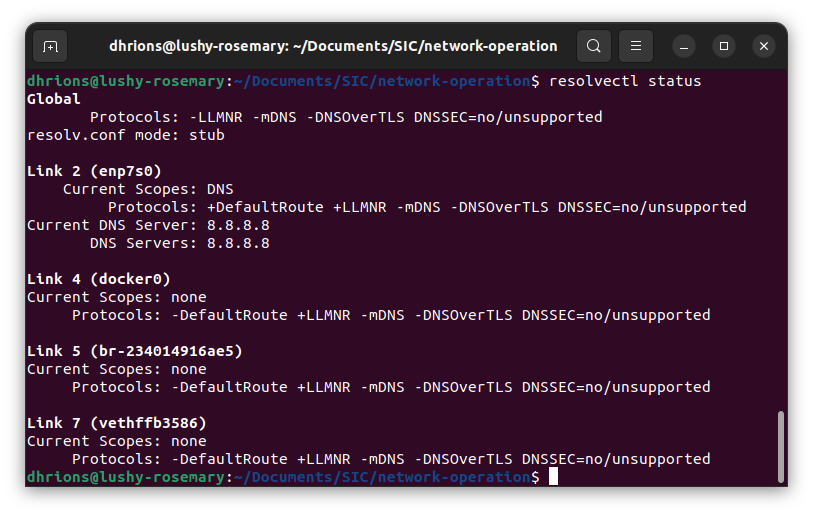The image size is (813, 515).
Task: Click the 'Link 7 (vethffb3586)' heading
Action: pyautogui.click(x=116, y=423)
